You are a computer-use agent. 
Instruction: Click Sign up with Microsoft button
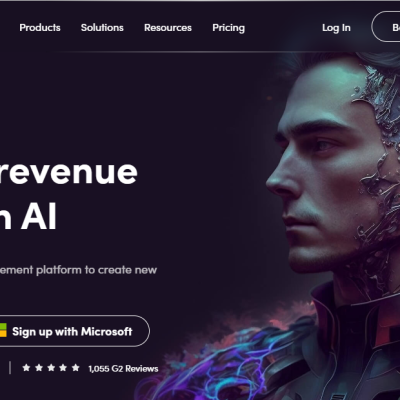coord(74,331)
